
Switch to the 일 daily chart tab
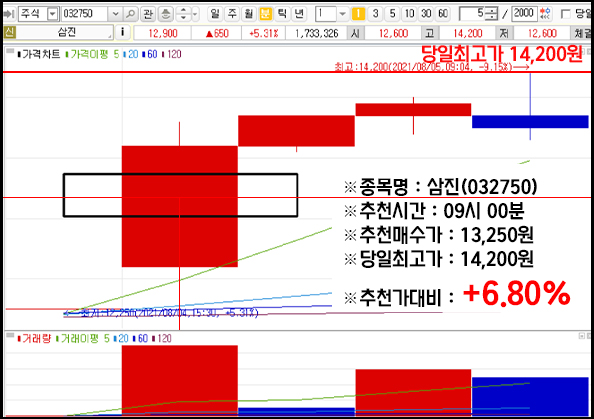pyautogui.click(x=215, y=14)
